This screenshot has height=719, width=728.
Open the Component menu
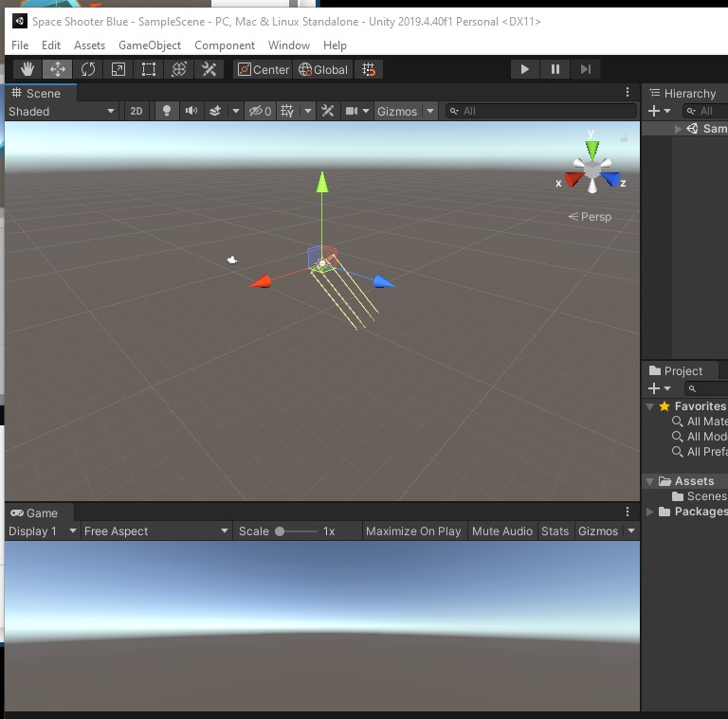point(225,45)
